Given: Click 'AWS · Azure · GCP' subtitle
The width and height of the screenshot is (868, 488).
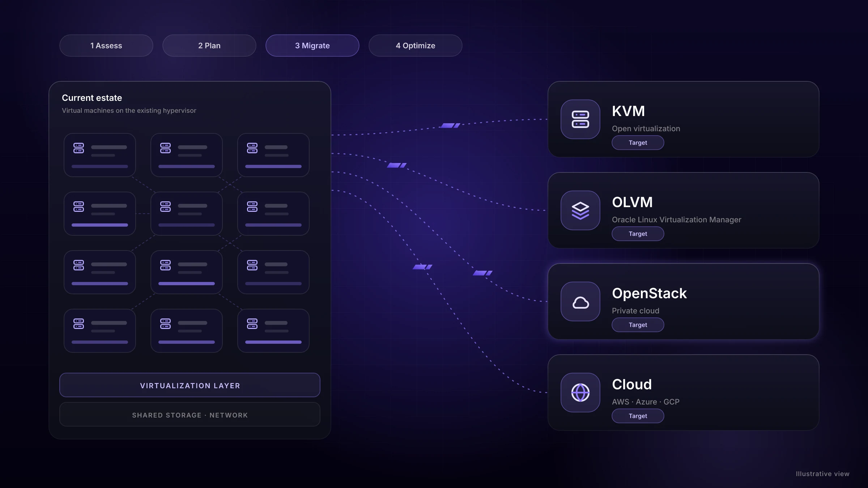Looking at the screenshot, I should coord(646,402).
